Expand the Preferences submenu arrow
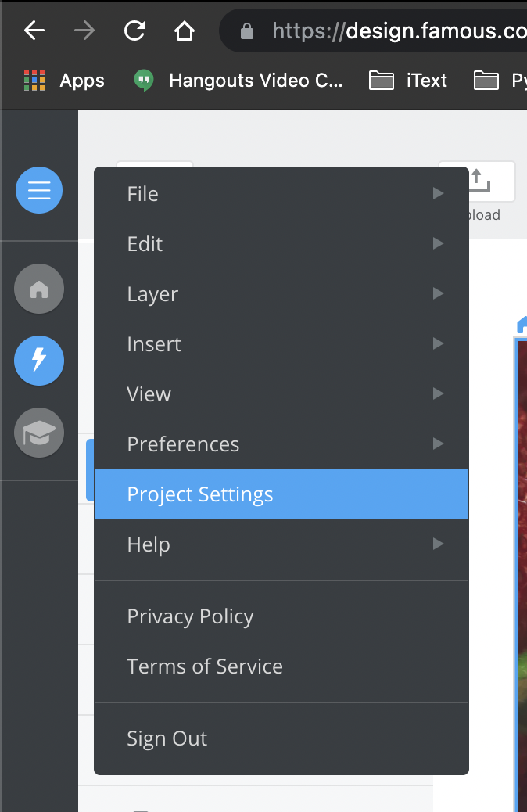This screenshot has height=812, width=527. [438, 444]
